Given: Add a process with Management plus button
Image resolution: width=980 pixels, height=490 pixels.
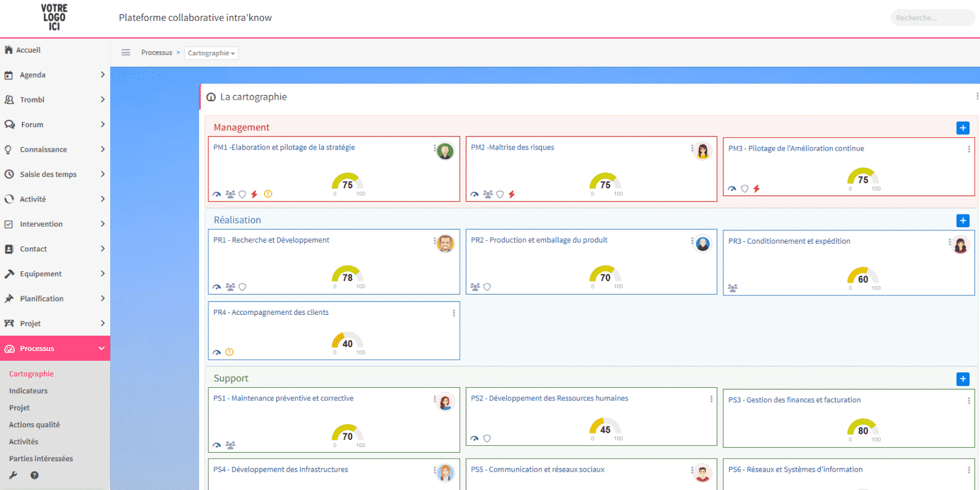Looking at the screenshot, I should pyautogui.click(x=963, y=128).
